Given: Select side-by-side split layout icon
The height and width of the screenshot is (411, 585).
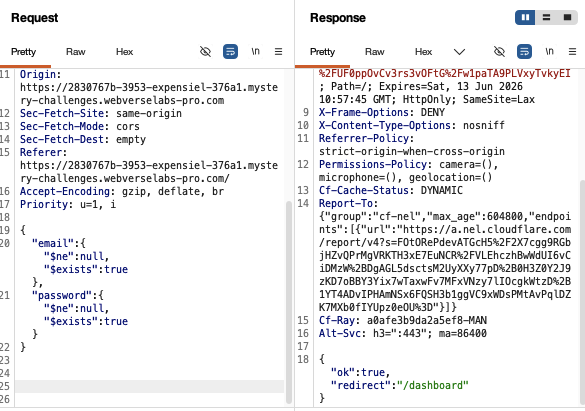Looking at the screenshot, I should point(525,18).
